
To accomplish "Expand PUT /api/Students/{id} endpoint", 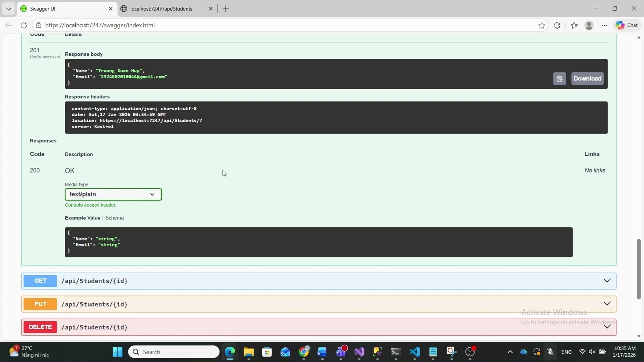I will (318, 304).
